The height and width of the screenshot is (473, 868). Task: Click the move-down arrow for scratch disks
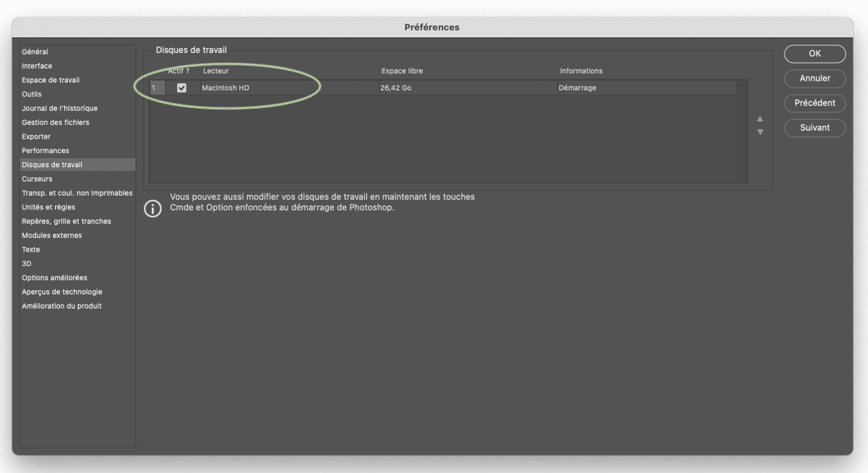coord(760,132)
